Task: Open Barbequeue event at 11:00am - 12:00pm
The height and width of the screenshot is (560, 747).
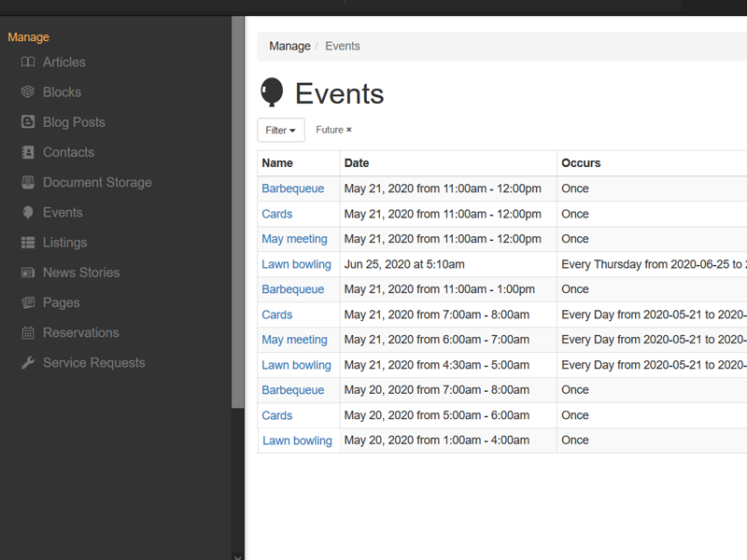Action: pyautogui.click(x=293, y=189)
